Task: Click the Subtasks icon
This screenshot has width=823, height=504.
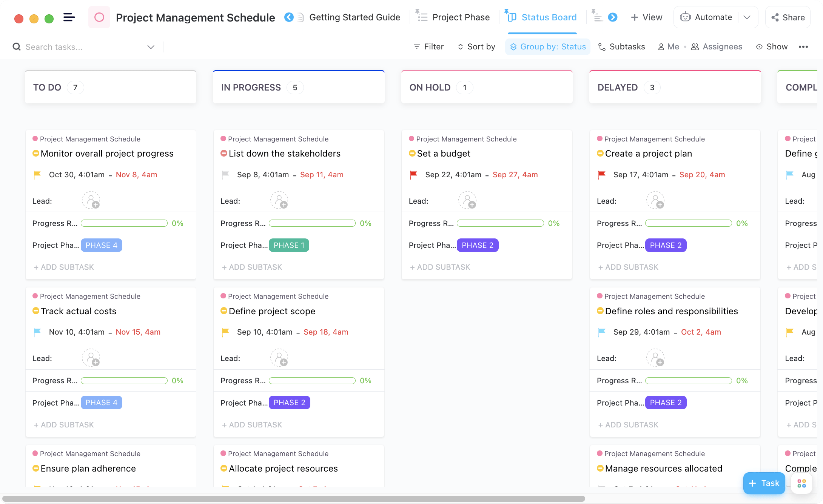Action: [x=601, y=46]
